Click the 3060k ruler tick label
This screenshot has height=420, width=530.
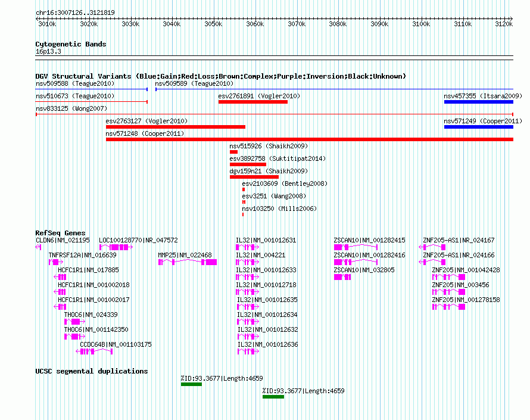[255, 24]
